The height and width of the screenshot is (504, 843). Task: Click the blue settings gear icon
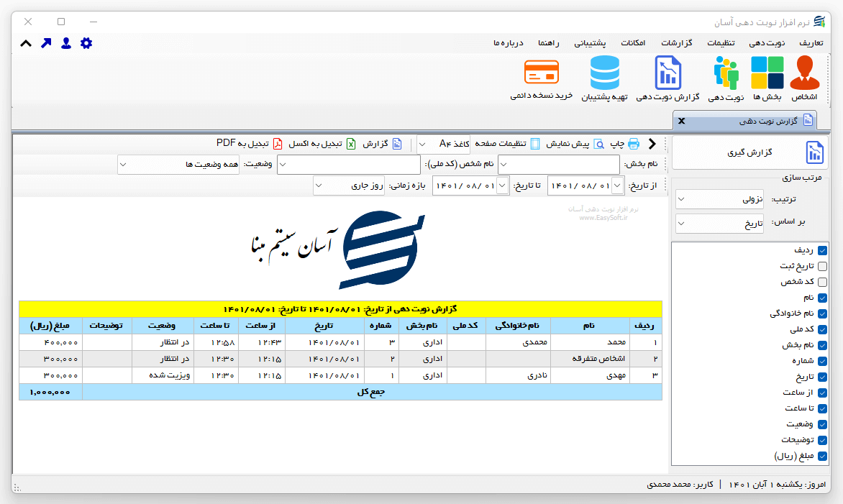tap(86, 43)
